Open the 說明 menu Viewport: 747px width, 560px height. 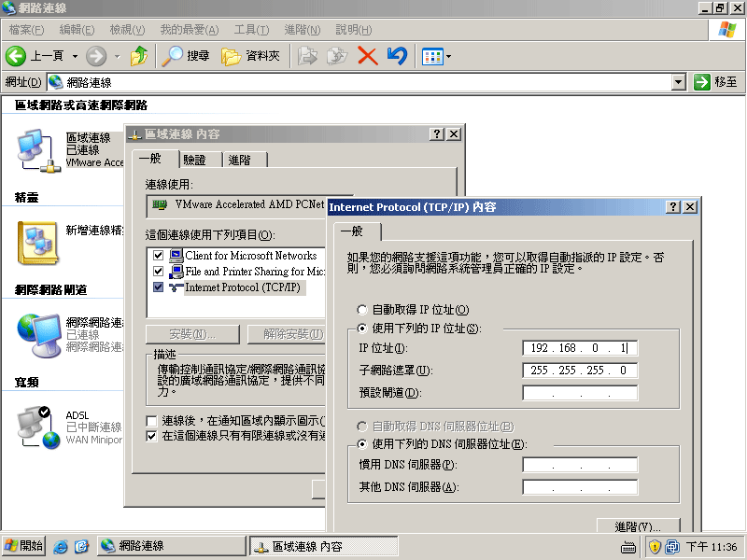click(354, 30)
